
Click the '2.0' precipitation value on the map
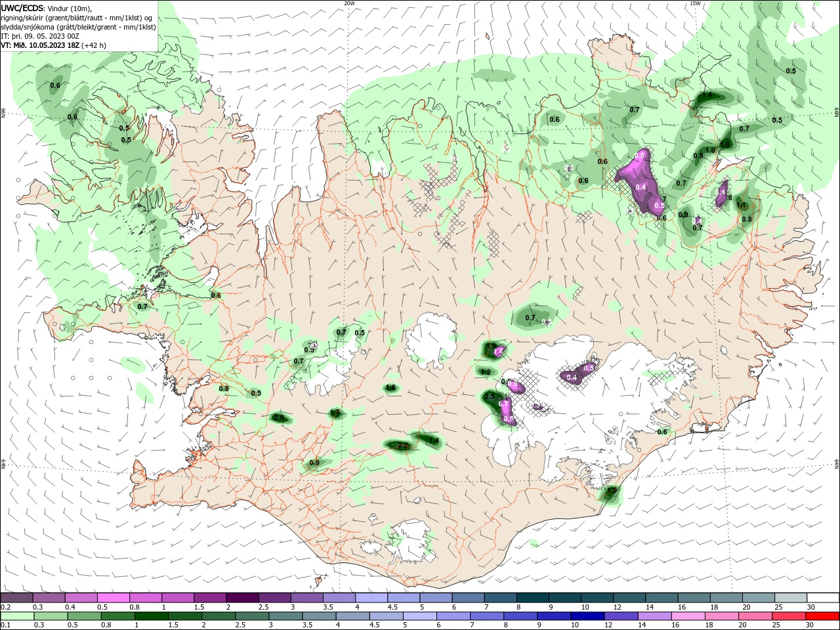279,417
